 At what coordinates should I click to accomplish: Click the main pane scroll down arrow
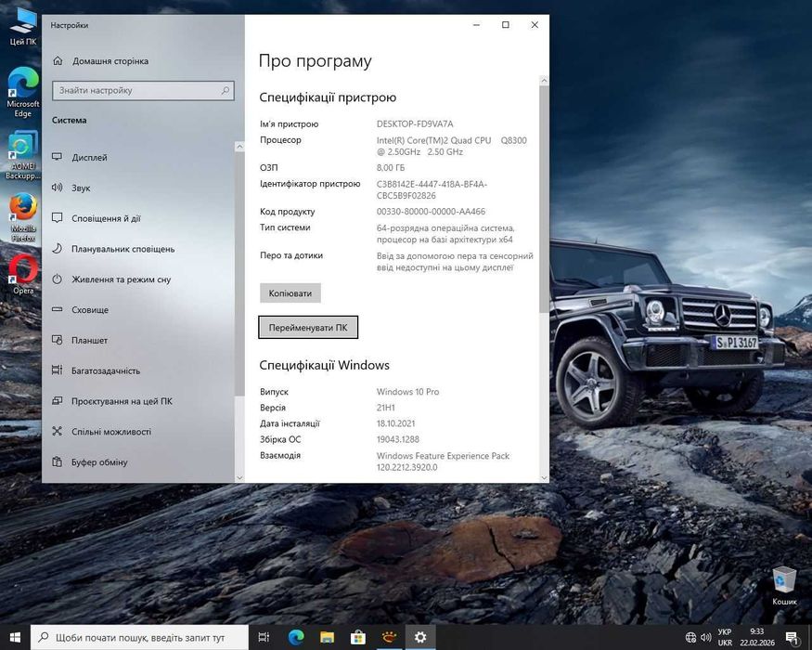pos(544,477)
